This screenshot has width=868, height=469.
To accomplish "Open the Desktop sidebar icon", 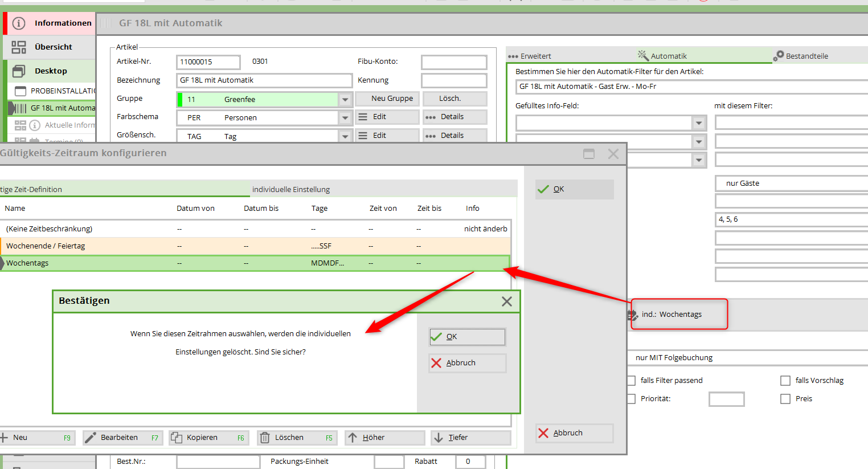I will [x=19, y=71].
